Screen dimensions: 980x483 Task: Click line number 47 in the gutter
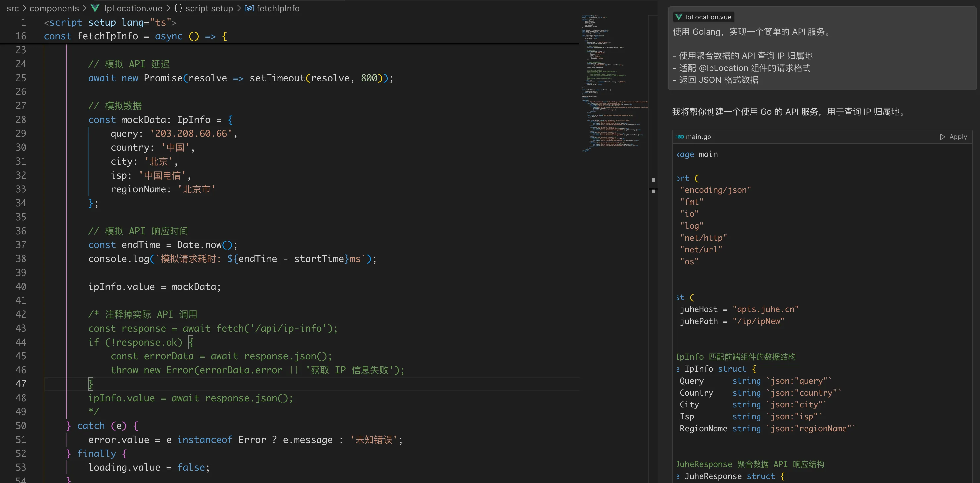click(21, 384)
